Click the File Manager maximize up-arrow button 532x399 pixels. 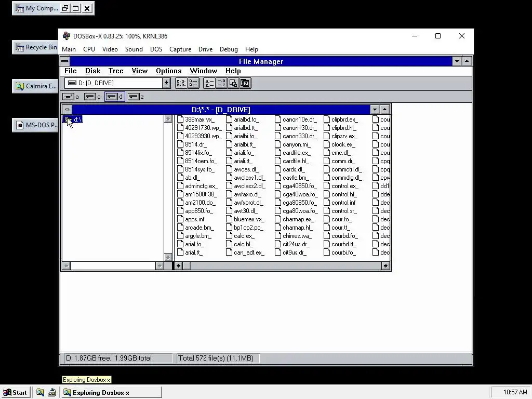467,61
